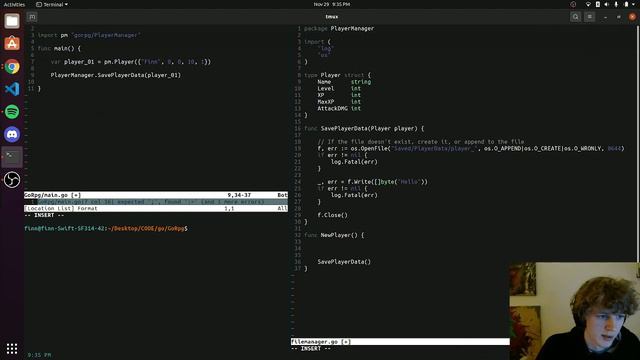
Task: Click the Level int struct field
Action: 339,88
